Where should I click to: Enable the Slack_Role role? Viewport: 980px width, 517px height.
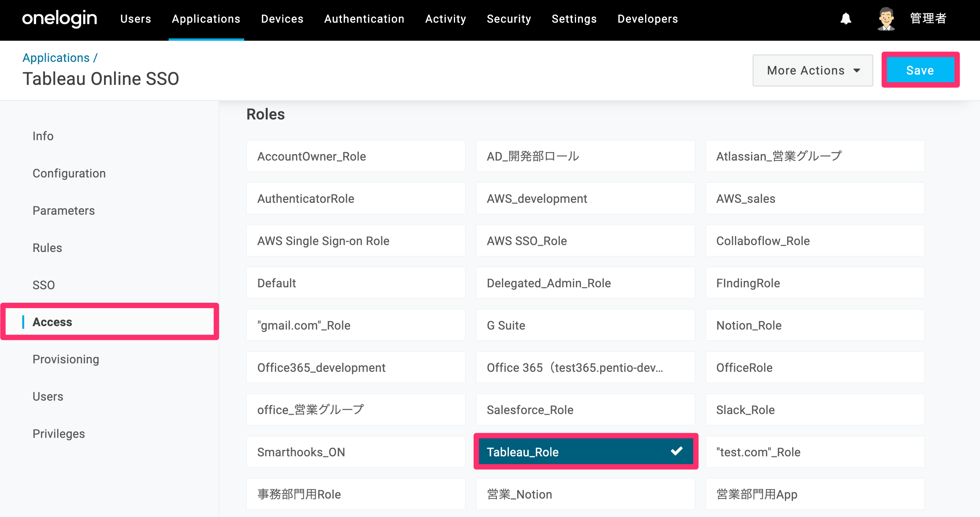pos(815,409)
